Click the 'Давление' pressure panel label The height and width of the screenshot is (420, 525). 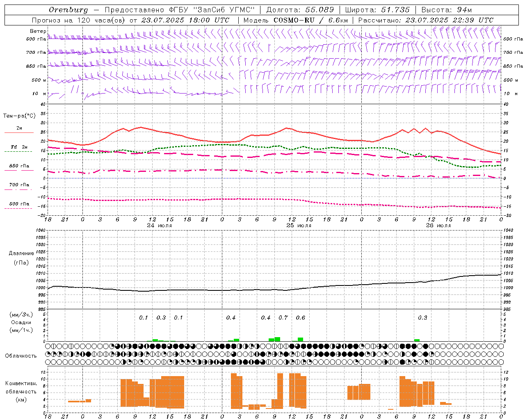(21, 253)
